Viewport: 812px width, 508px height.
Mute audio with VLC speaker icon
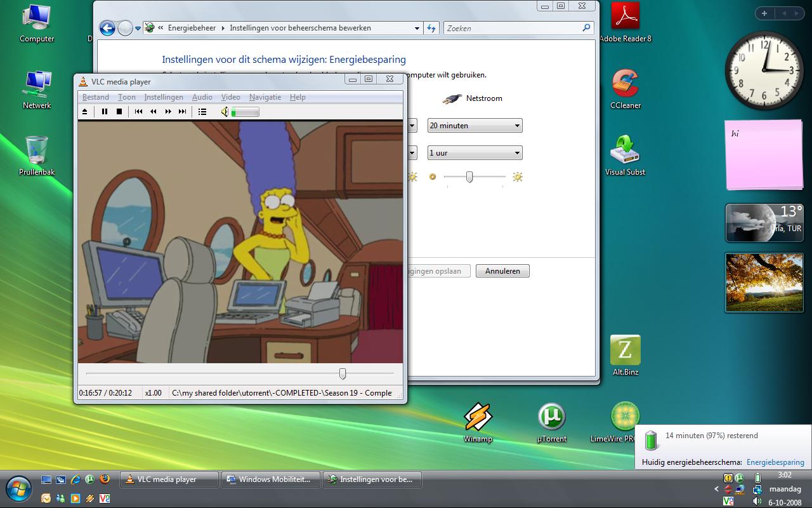coord(225,112)
